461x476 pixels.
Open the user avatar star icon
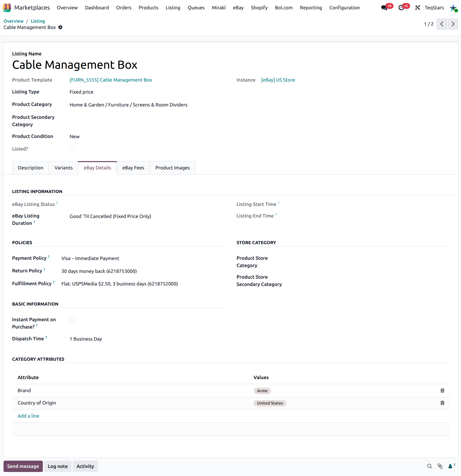tap(453, 8)
